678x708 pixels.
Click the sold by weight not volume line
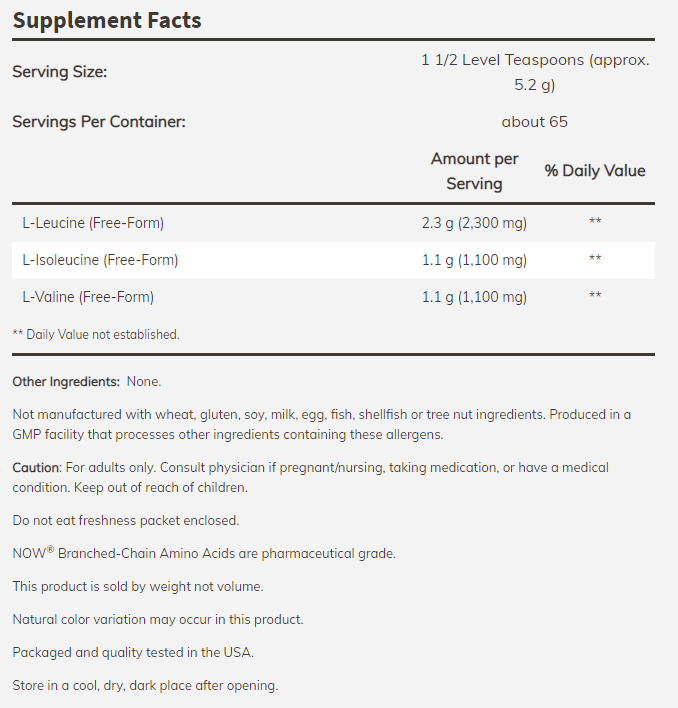click(138, 586)
